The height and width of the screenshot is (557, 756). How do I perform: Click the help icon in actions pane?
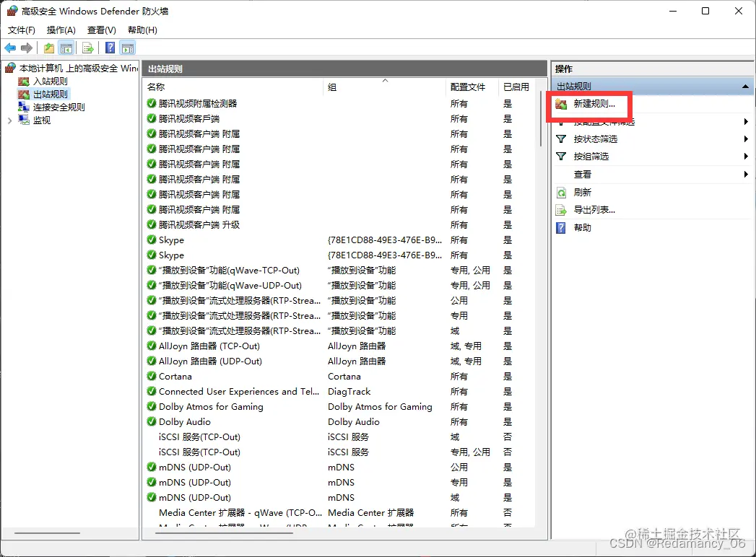coord(561,227)
